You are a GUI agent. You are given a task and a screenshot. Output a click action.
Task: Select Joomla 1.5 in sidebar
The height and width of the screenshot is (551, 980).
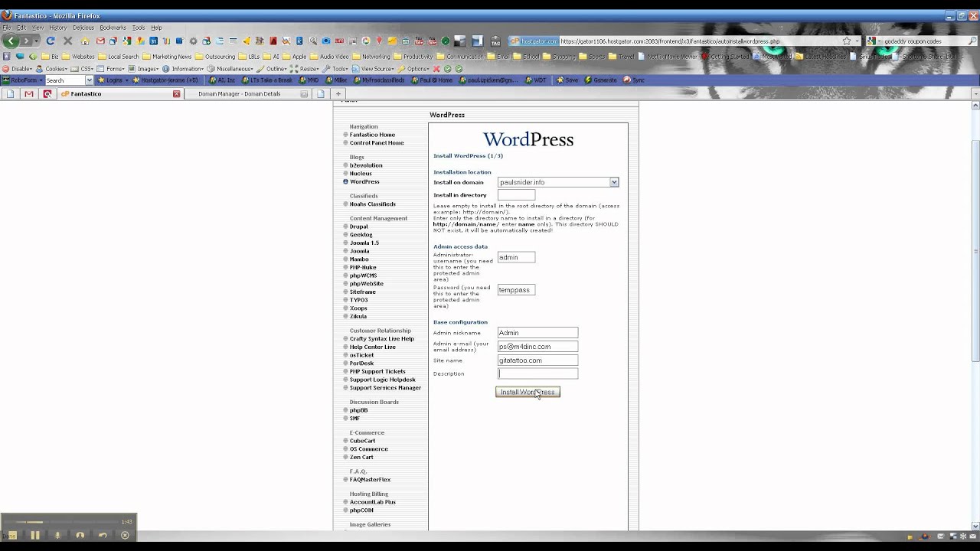pos(364,243)
